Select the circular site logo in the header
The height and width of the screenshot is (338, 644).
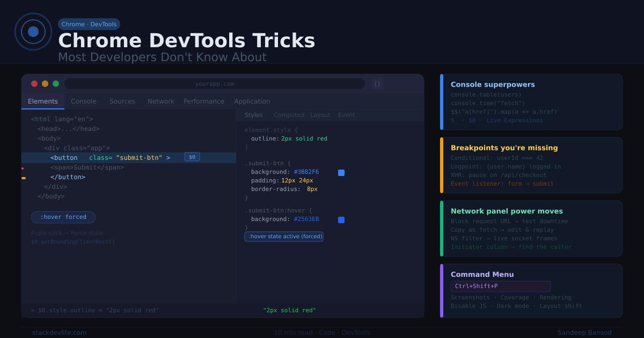click(33, 32)
